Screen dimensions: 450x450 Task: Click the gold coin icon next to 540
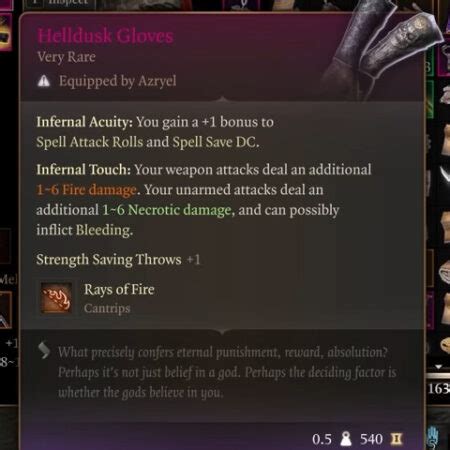click(396, 439)
